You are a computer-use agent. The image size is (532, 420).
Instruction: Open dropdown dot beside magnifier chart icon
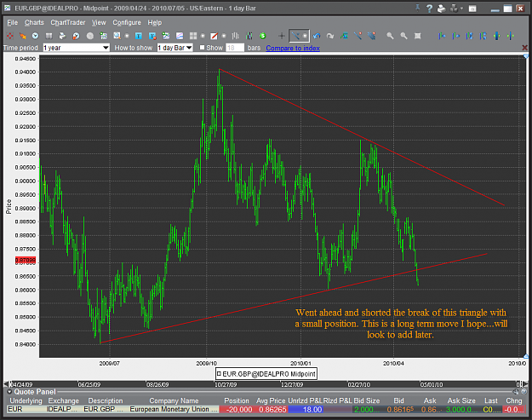pyautogui.click(x=127, y=36)
